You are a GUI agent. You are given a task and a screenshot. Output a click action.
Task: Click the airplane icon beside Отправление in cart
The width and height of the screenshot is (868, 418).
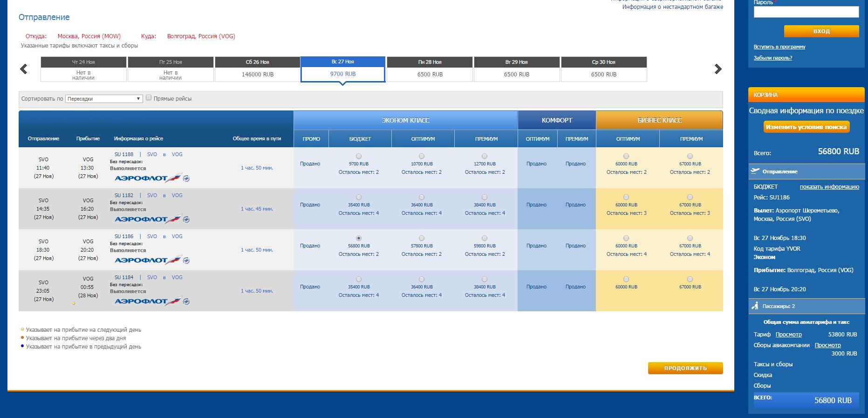coord(755,171)
